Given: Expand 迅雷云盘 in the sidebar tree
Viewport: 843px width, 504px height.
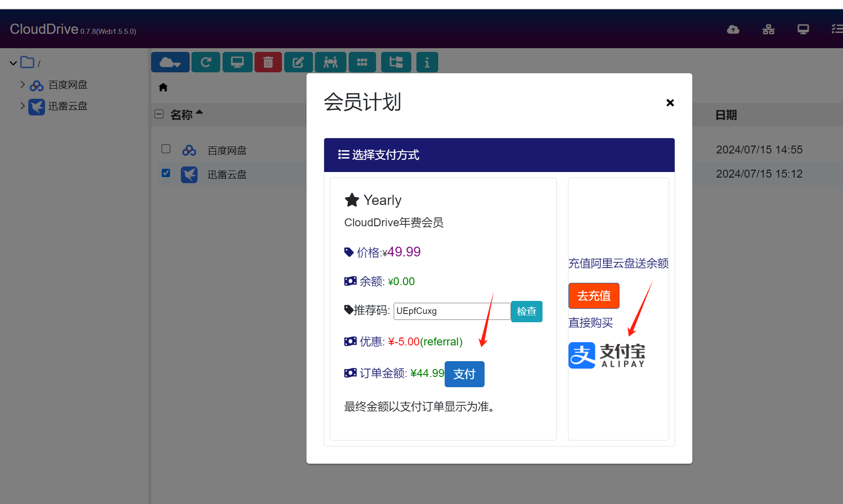Looking at the screenshot, I should [x=22, y=106].
